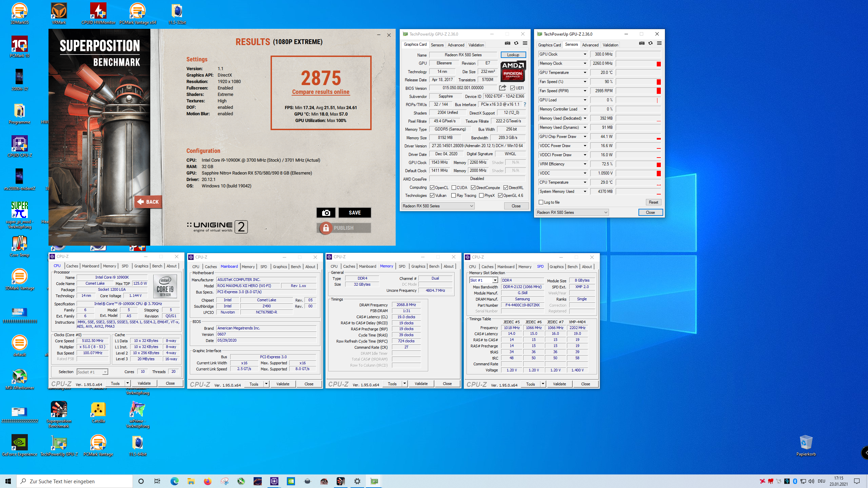Open GeForce Experience desktop icon
Screen dimensions: 868x488
(19, 445)
